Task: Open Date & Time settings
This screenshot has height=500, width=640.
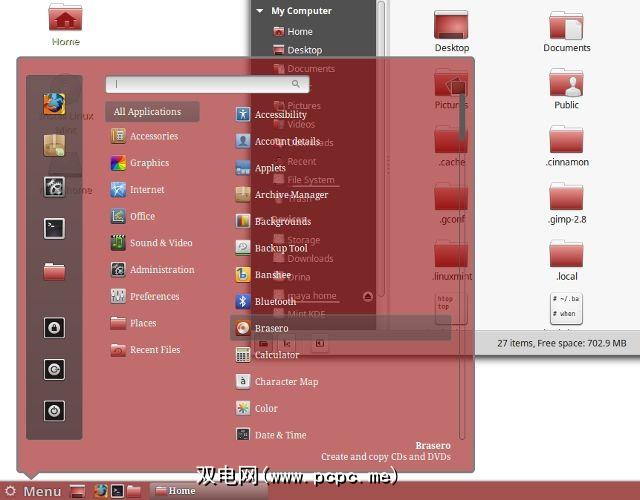Action: (x=271, y=435)
